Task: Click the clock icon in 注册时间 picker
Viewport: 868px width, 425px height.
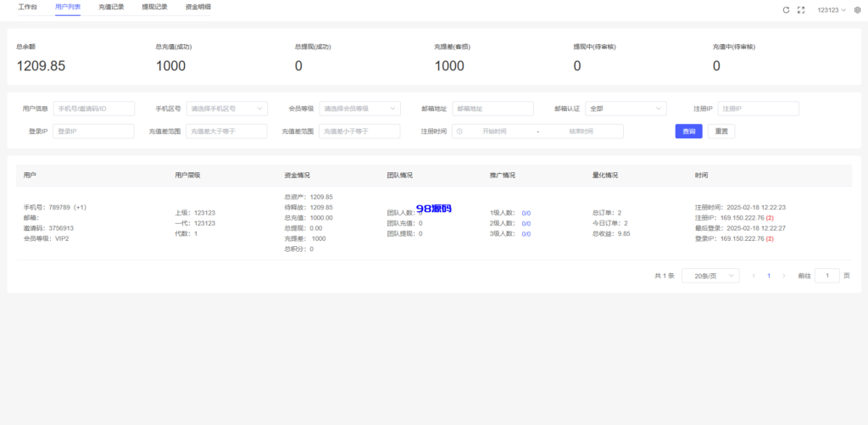Action: point(459,131)
